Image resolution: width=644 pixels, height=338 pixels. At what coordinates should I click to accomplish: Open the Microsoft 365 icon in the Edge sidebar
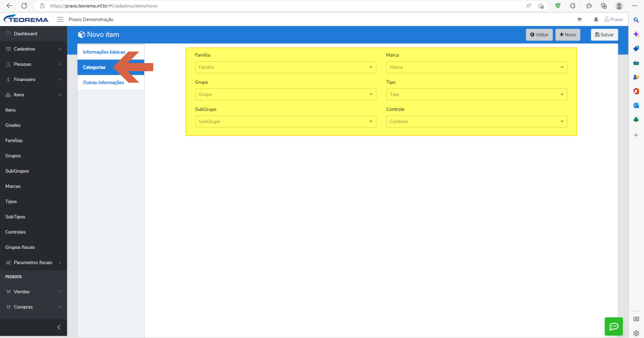pos(636,91)
